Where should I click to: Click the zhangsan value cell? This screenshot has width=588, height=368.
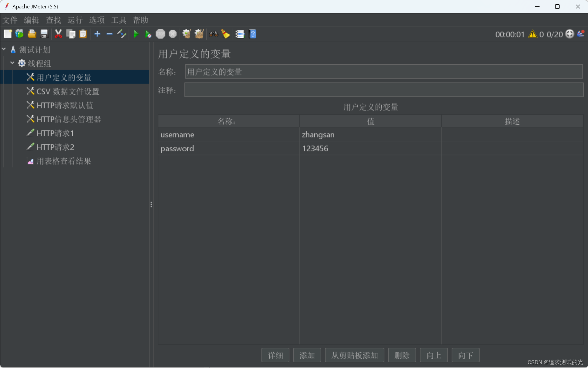370,135
